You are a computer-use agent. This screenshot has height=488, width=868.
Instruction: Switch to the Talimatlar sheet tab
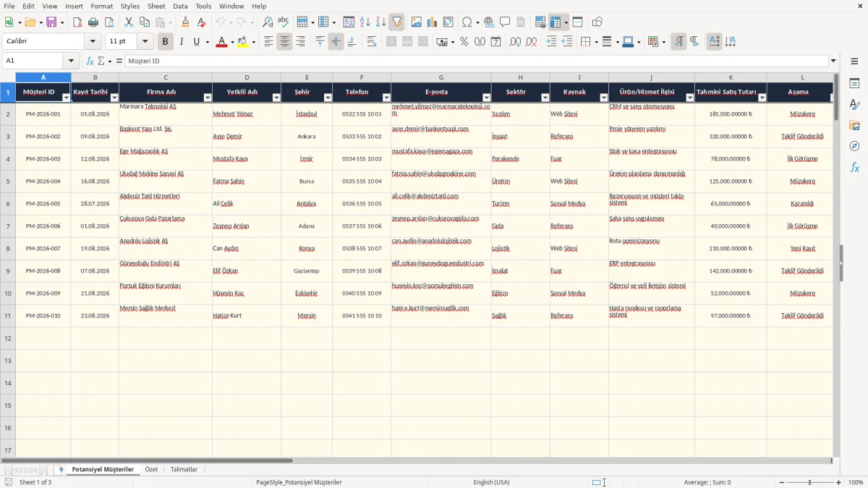pos(184,469)
